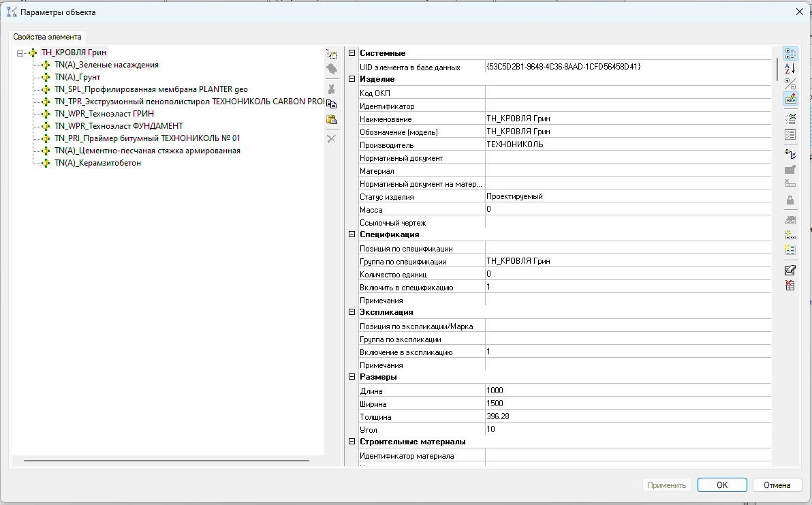Click the copy icon in tree toolbar
Screen dimensions: 812x505
[x=332, y=104]
